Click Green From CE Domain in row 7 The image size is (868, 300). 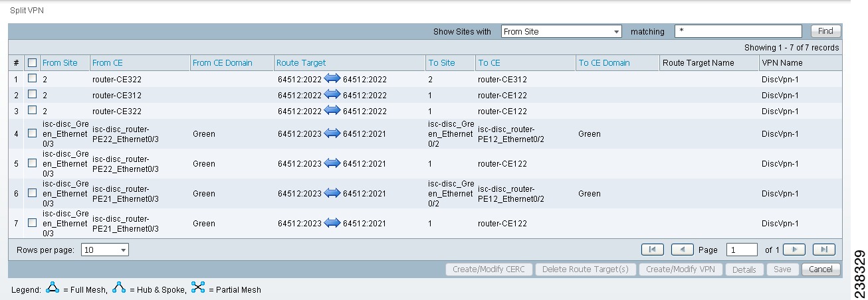point(203,224)
